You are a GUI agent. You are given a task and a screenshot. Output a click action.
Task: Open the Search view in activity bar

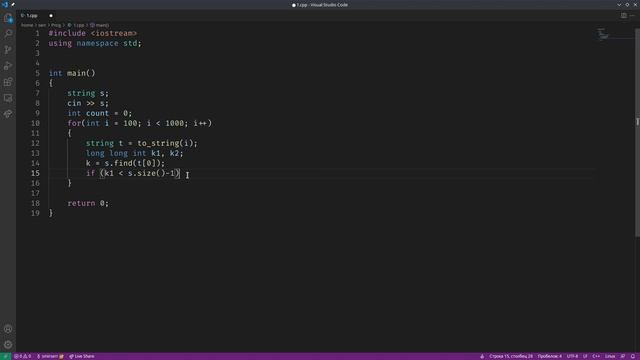pos(8,34)
